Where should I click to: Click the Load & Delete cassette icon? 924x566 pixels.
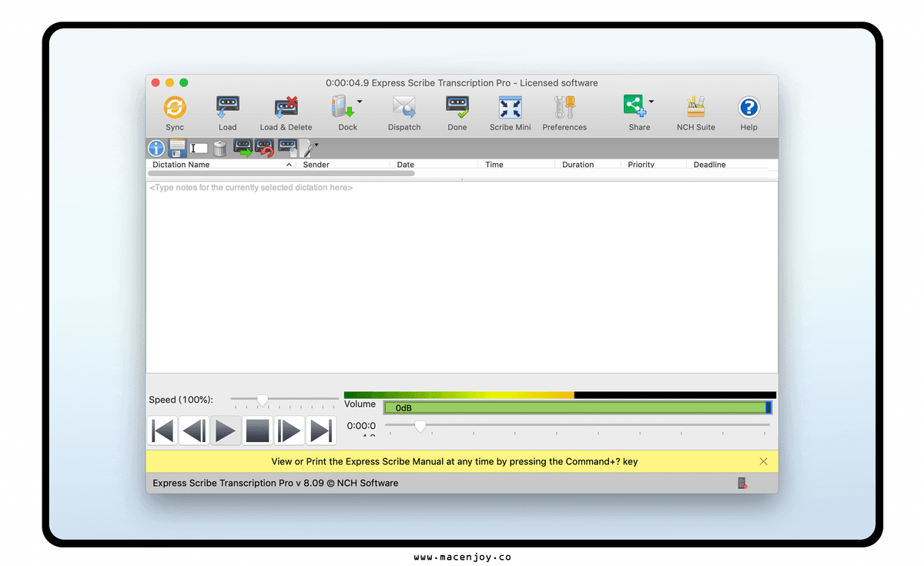[x=286, y=107]
